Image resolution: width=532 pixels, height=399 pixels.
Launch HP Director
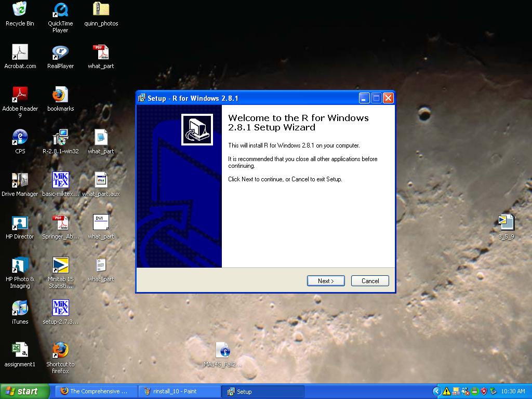[19, 223]
